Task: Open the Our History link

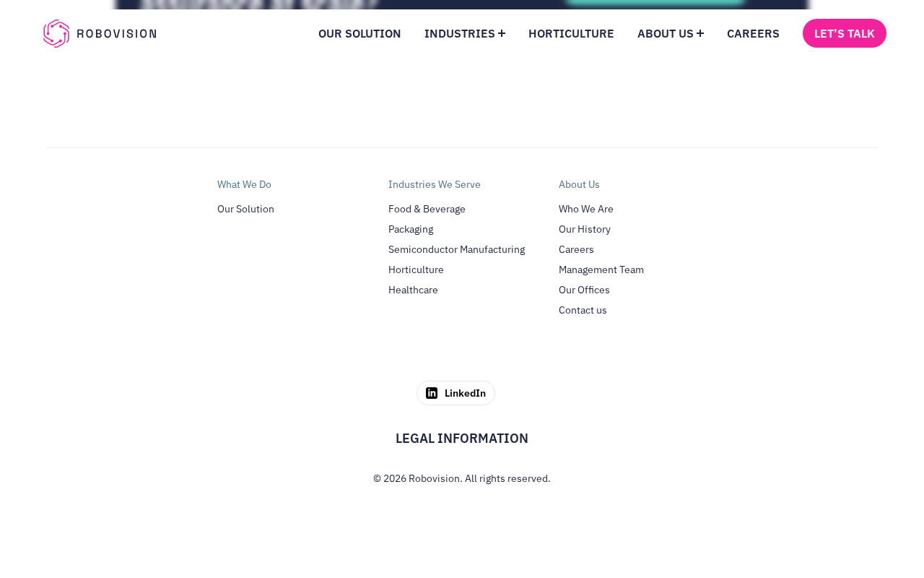Action: [585, 229]
